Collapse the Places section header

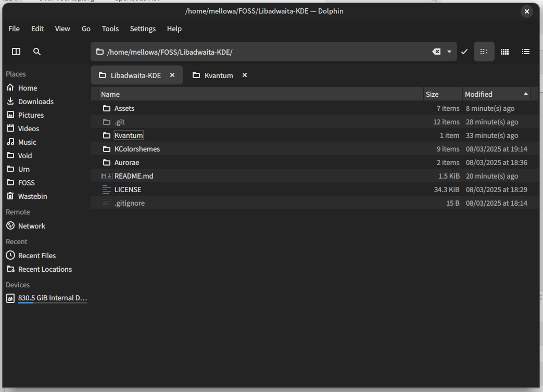point(16,74)
